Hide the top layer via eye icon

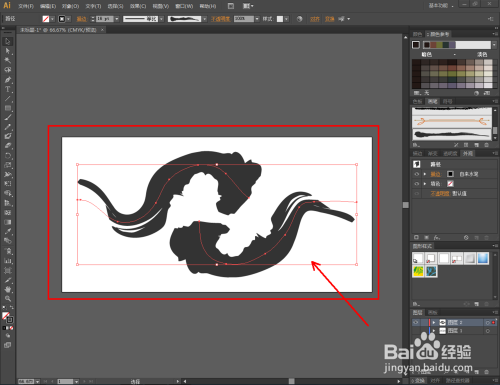pos(416,322)
